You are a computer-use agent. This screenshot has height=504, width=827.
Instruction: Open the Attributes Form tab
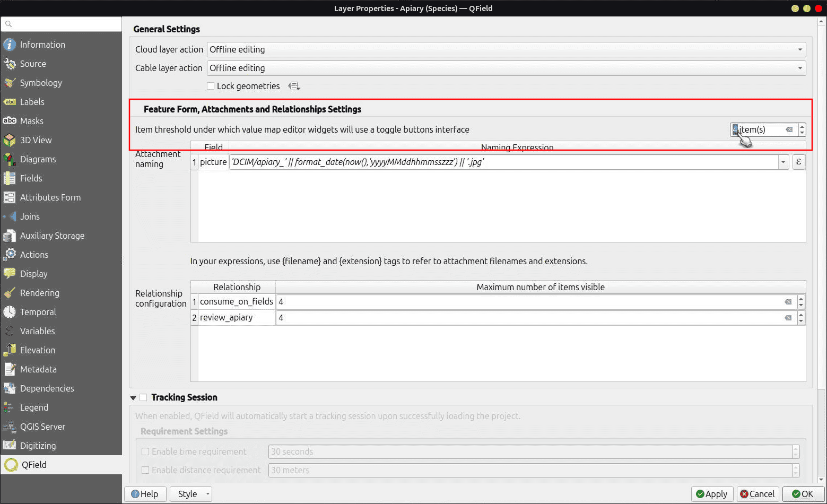tap(50, 197)
